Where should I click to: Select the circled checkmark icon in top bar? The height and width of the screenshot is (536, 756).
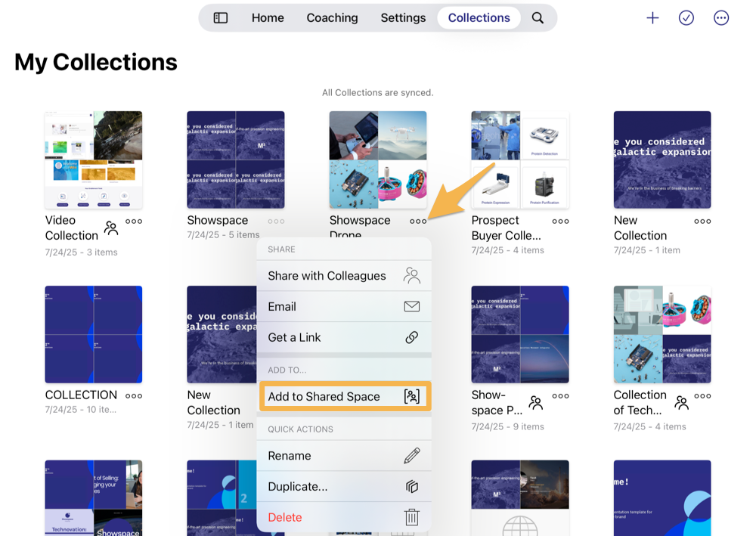(x=686, y=17)
